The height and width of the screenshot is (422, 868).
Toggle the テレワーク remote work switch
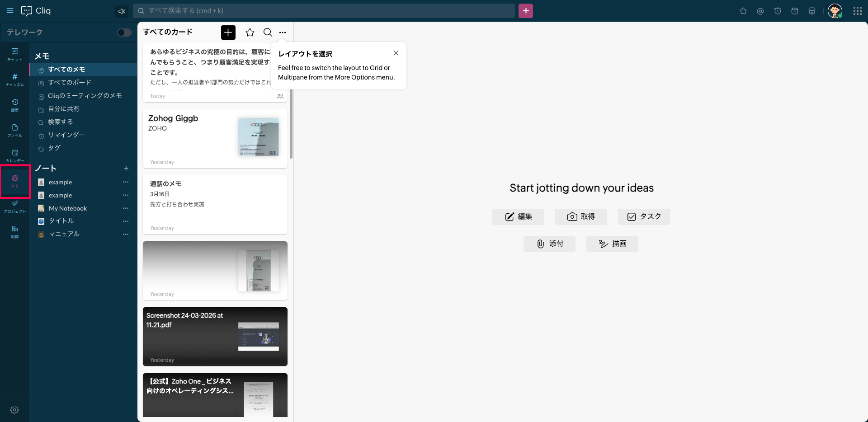tap(123, 33)
